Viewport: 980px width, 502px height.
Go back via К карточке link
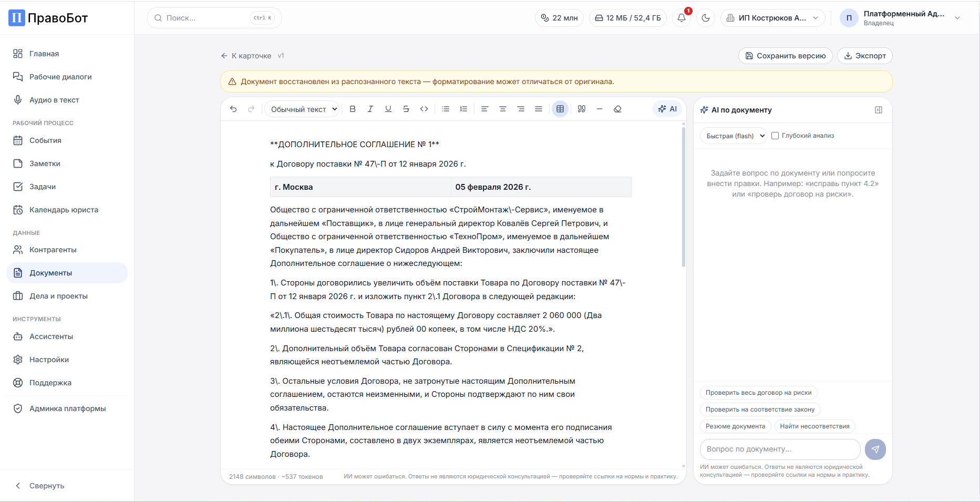click(246, 56)
